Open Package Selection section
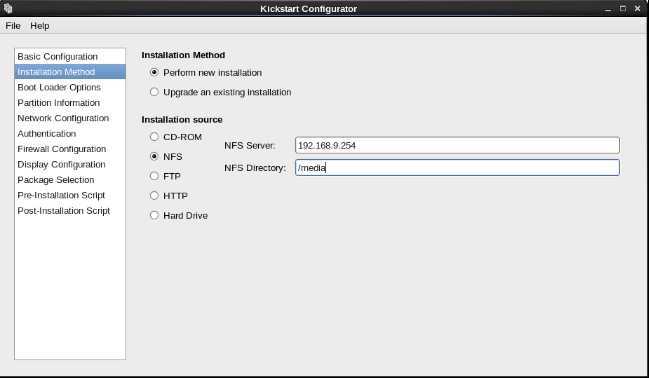This screenshot has height=378, width=649. click(x=70, y=180)
